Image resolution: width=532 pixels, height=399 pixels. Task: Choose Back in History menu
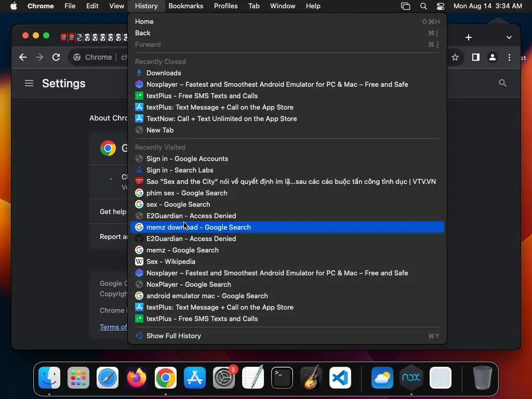click(x=287, y=33)
